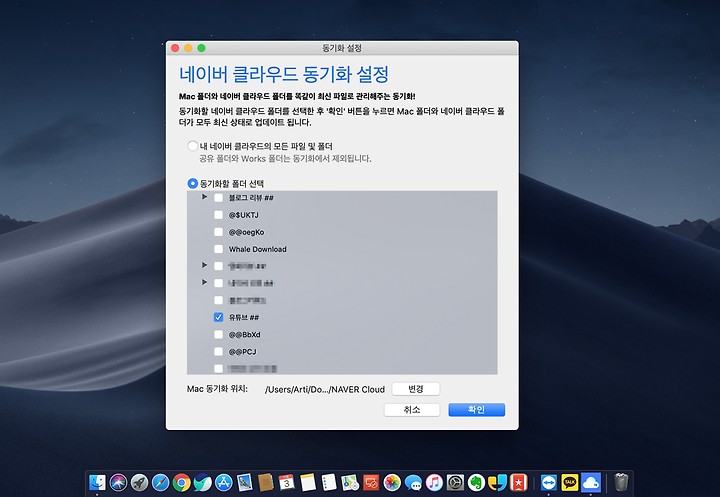Check the @@oegKo folder checkbox
Viewport: 720px width, 497px height.
[x=219, y=232]
